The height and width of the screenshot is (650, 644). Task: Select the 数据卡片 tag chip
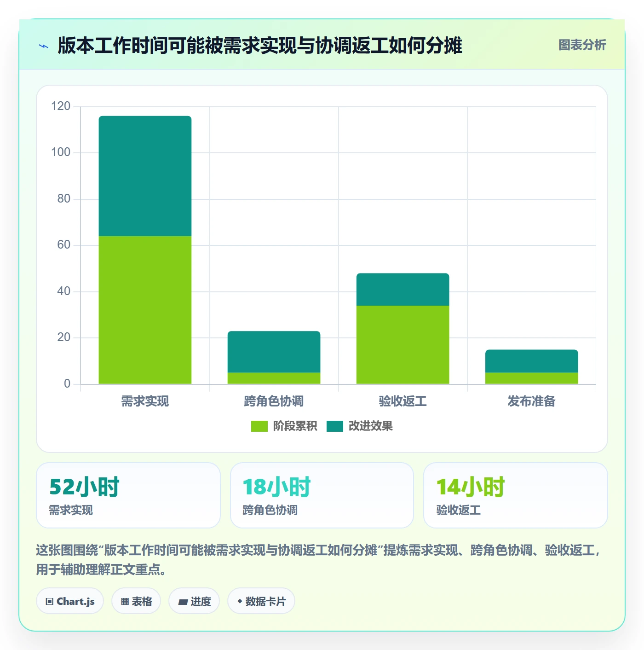pos(261,601)
